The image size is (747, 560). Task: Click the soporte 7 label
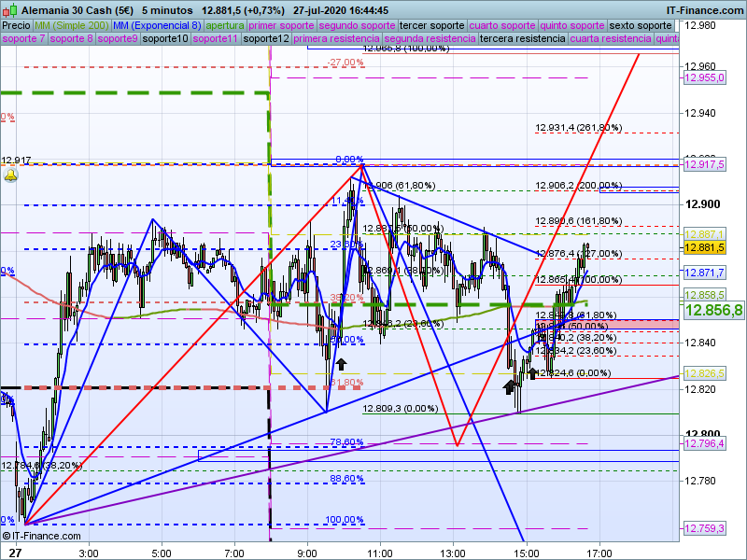point(23,38)
